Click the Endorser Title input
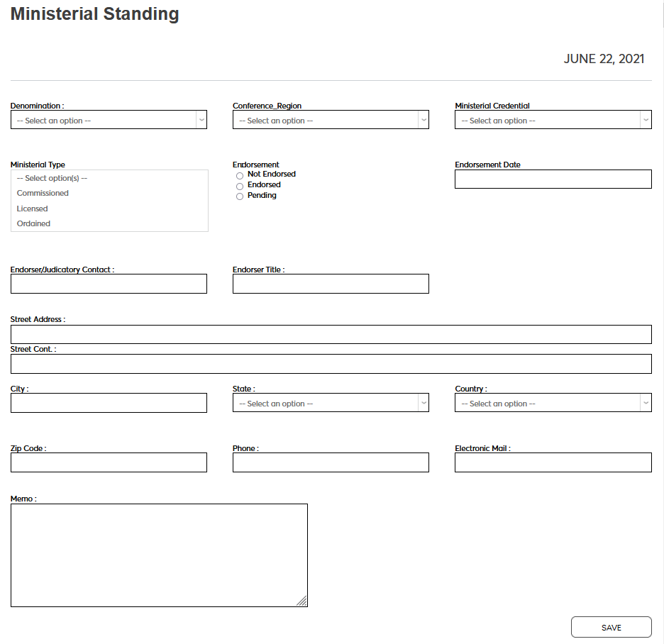The width and height of the screenshot is (664, 644). tap(331, 284)
